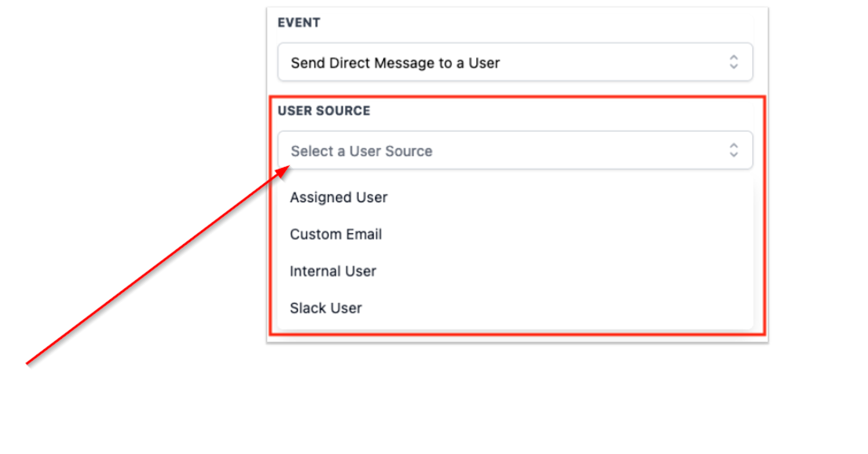Viewport: 868px width, 454px height.
Task: Open the Event dropdown field
Action: tap(515, 62)
